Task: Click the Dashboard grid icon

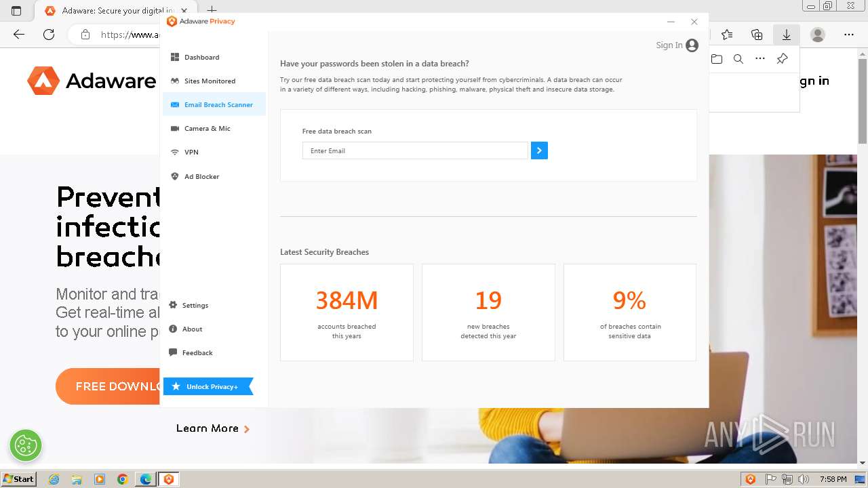Action: [x=175, y=57]
